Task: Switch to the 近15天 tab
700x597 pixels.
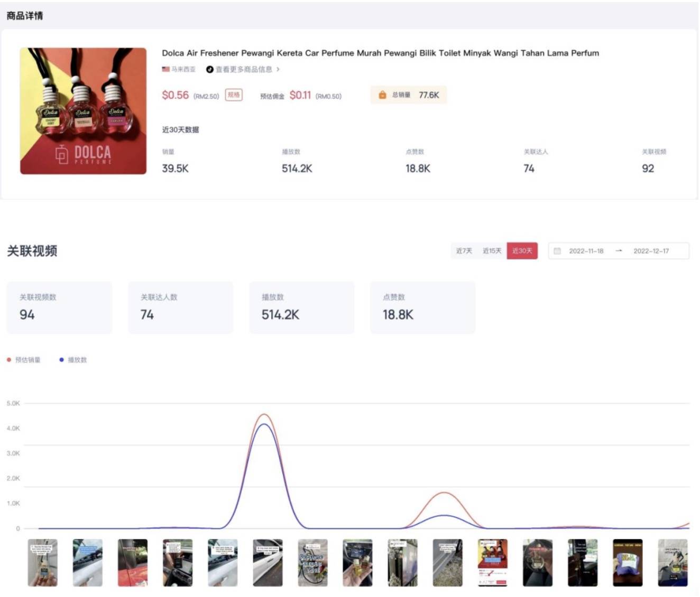Action: (492, 251)
